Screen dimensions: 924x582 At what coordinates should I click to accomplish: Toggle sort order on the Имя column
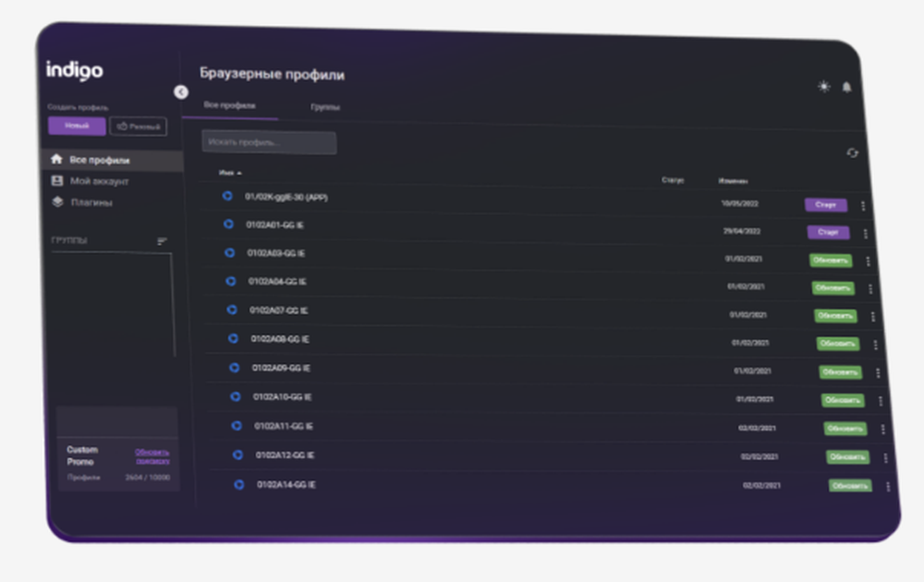[x=229, y=172]
